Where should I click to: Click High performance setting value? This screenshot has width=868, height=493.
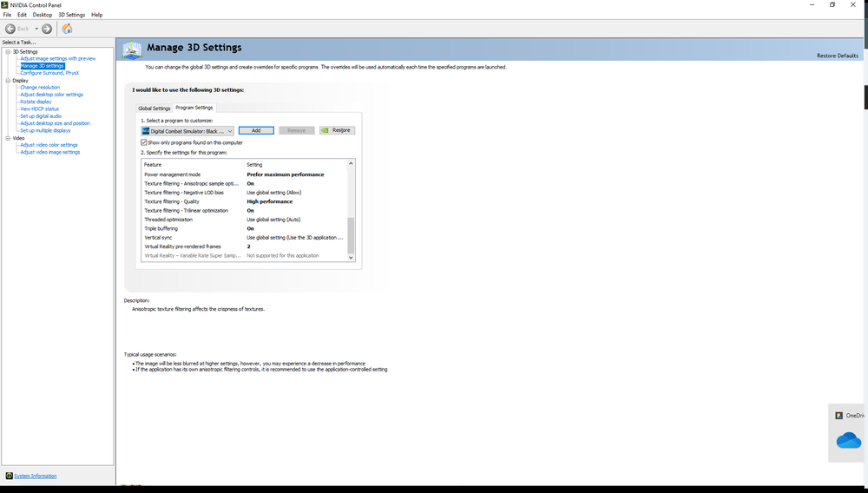click(270, 202)
